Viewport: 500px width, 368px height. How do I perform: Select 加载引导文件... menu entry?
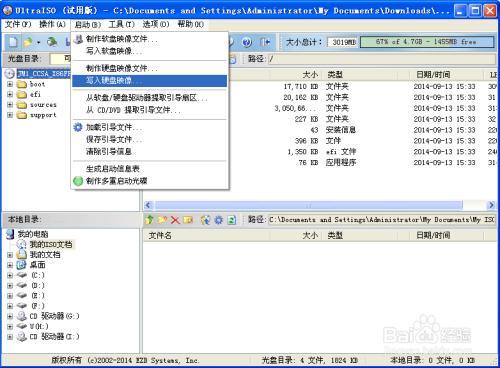(150, 127)
